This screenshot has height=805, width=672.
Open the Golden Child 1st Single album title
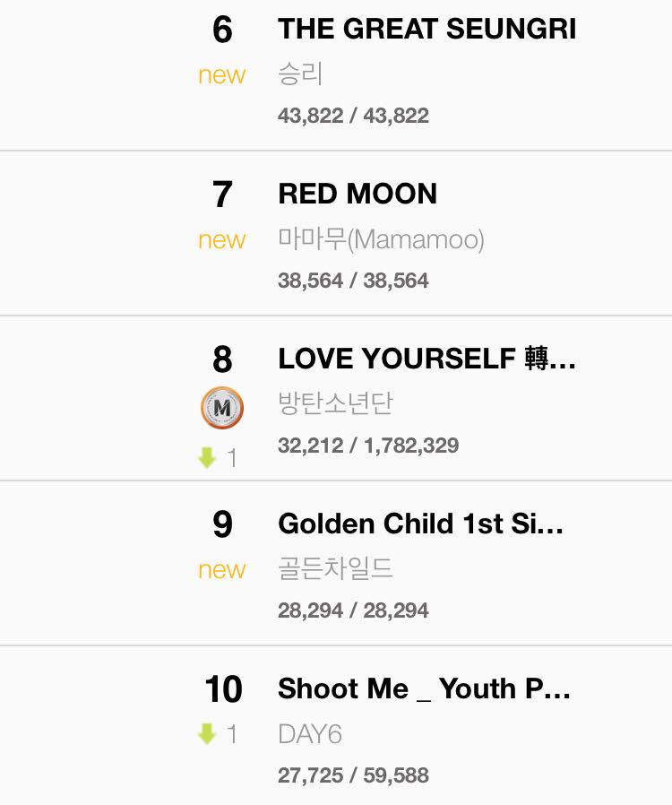[x=420, y=524]
